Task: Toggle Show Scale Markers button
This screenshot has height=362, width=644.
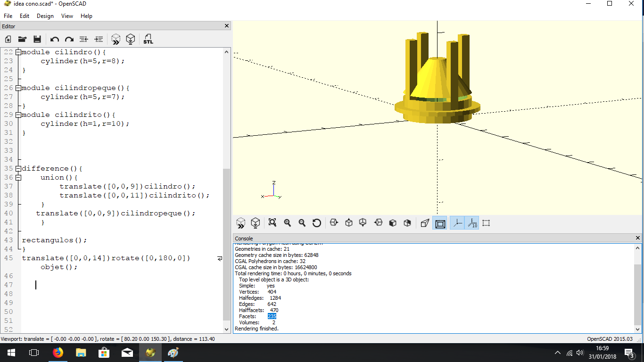Action: point(472,223)
